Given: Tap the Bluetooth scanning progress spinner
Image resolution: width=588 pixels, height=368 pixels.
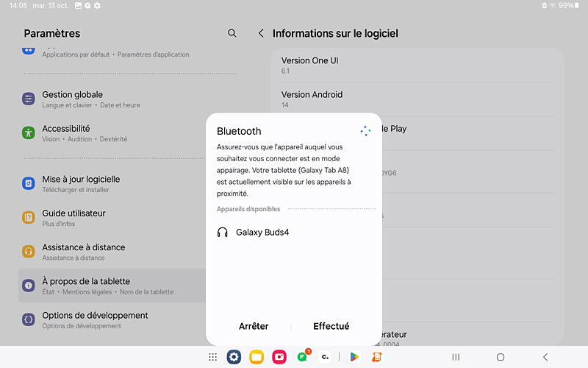Looking at the screenshot, I should pos(365,131).
